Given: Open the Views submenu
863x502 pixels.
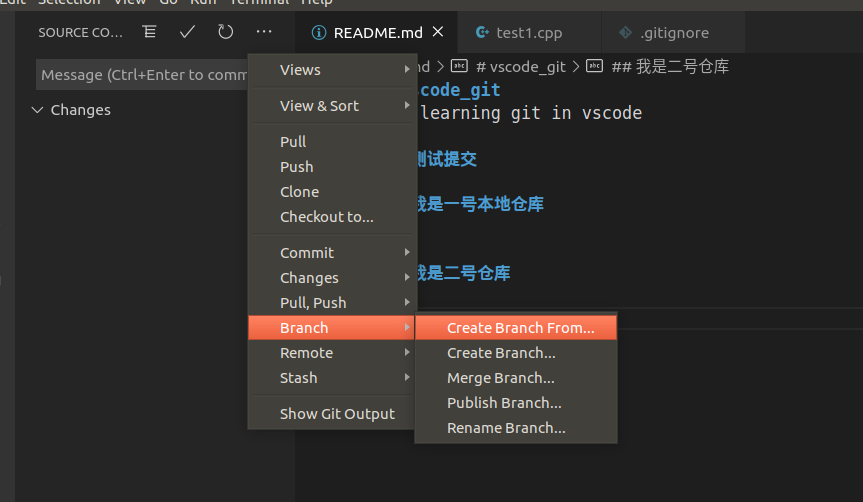Looking at the screenshot, I should (x=332, y=70).
